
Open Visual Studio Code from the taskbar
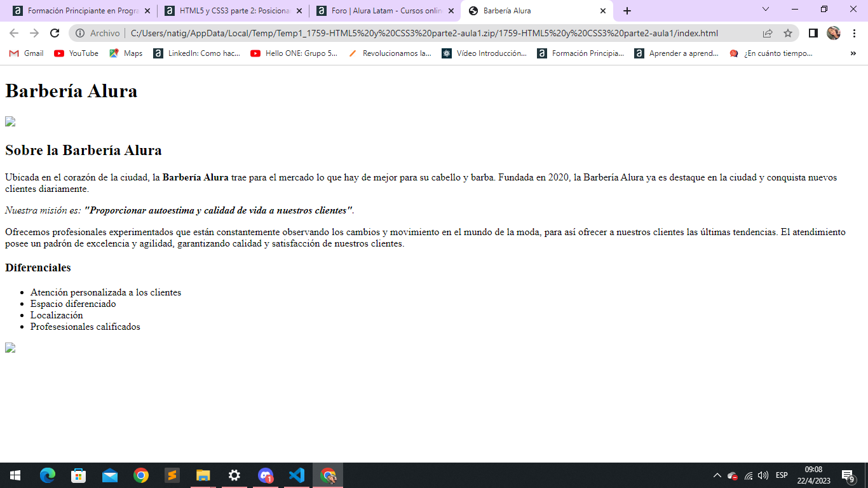(x=297, y=475)
